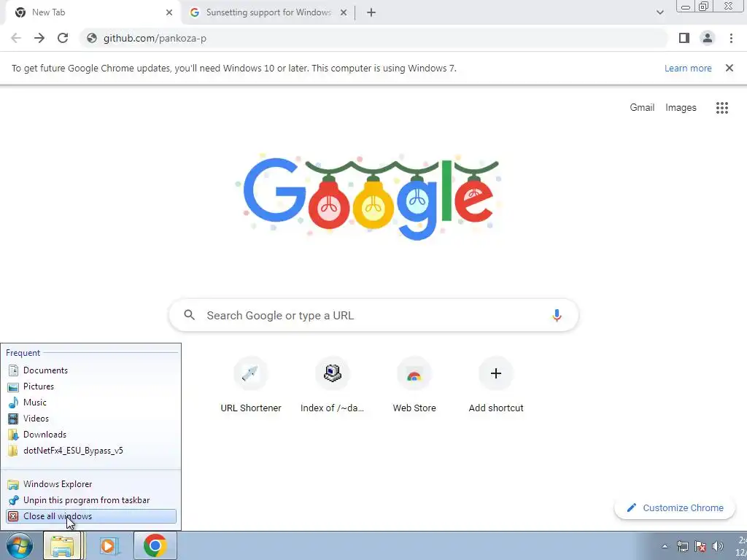747x560 pixels.
Task: Start voice search with the microphone icon
Action: 557,315
